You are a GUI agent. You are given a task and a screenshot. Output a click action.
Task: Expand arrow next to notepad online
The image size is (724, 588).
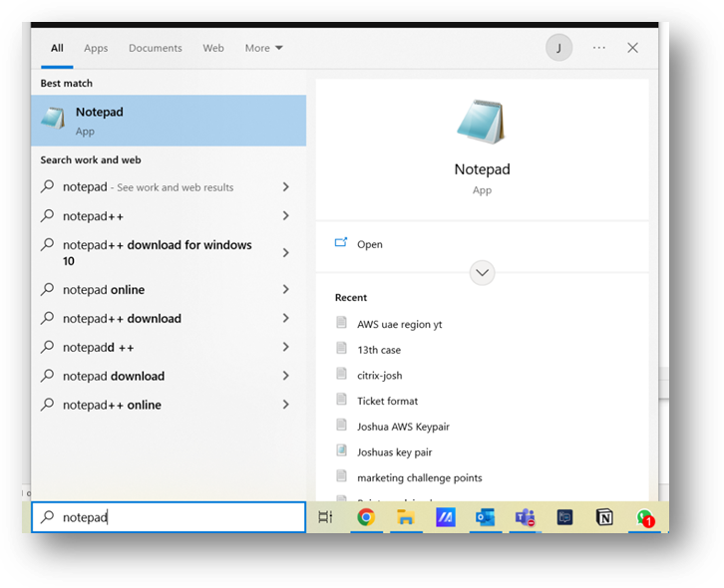tap(286, 289)
